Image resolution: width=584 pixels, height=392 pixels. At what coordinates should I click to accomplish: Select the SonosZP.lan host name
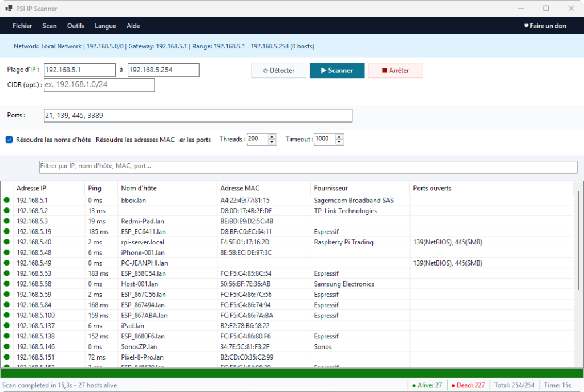click(139, 346)
